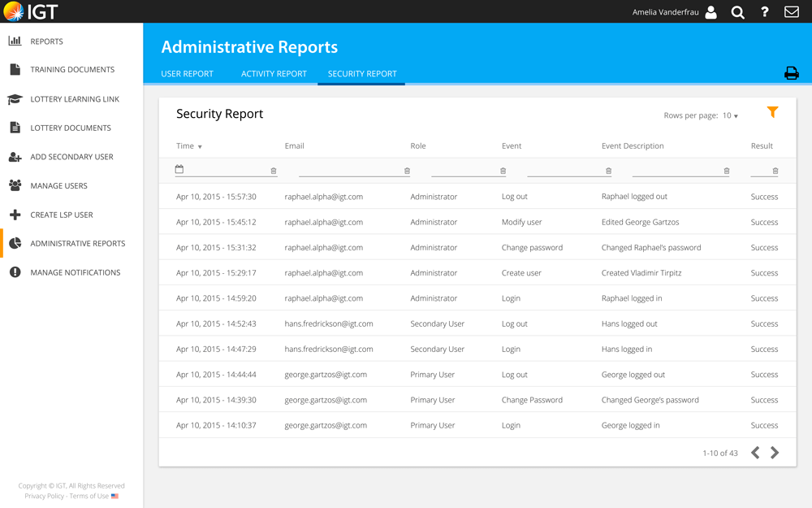This screenshot has height=508, width=812.
Task: Go to previous page arrow
Action: pos(755,453)
